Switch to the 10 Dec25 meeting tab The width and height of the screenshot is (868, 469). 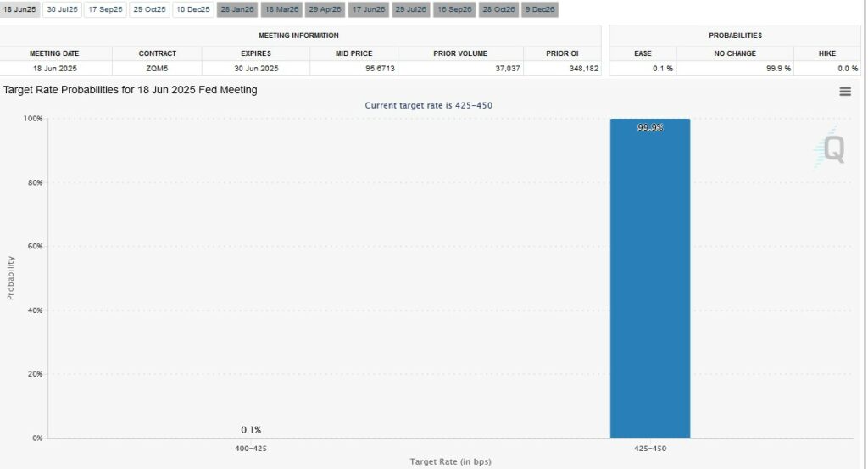click(193, 9)
